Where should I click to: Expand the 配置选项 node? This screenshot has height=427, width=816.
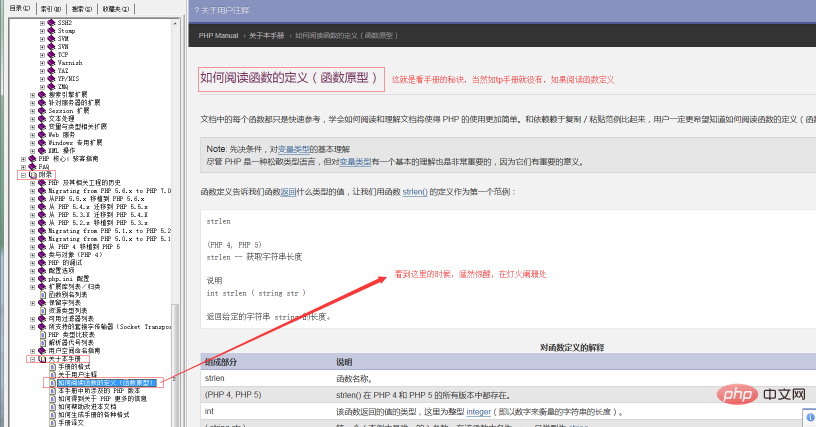tap(33, 271)
